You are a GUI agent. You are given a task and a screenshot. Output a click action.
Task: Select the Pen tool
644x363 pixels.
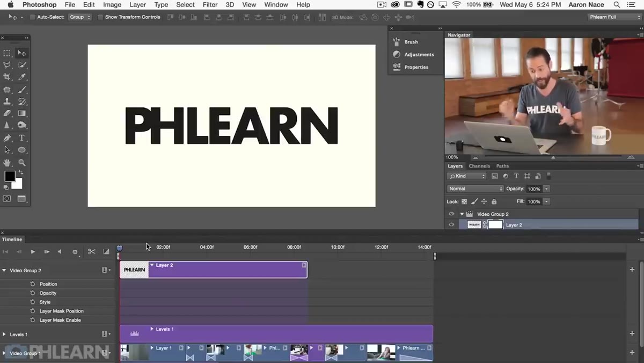[x=7, y=138]
